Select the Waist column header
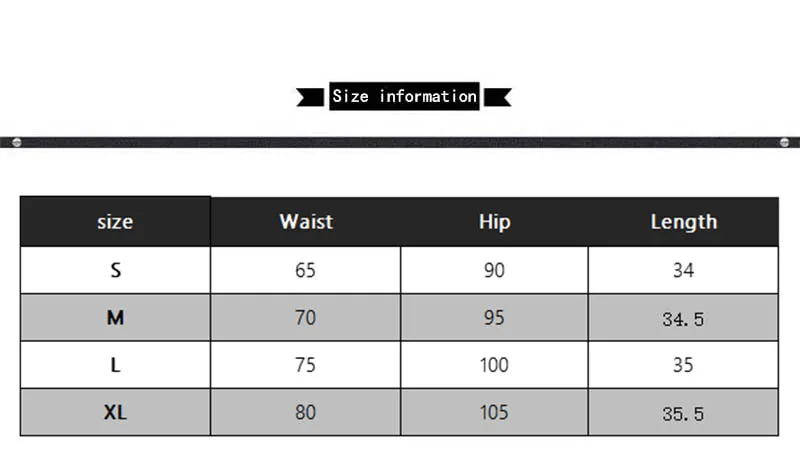The height and width of the screenshot is (460, 800). 306,222
